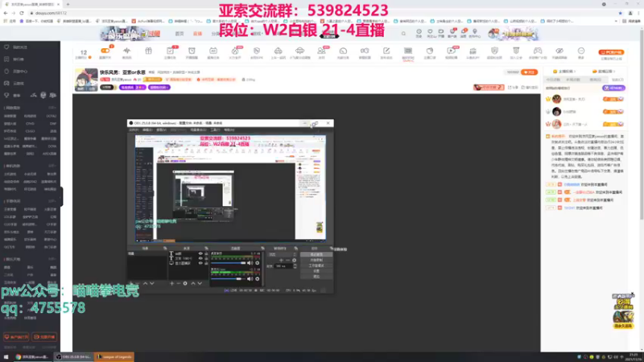Toggle lock of first OBS source
This screenshot has height=362, width=644.
[x=206, y=253]
